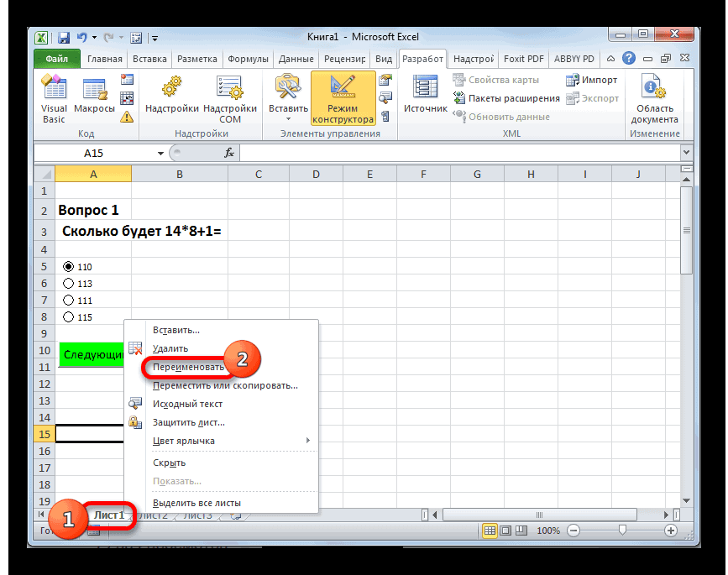The height and width of the screenshot is (575, 728).
Task: Open the Document Panel (Область документа)
Action: [654, 99]
